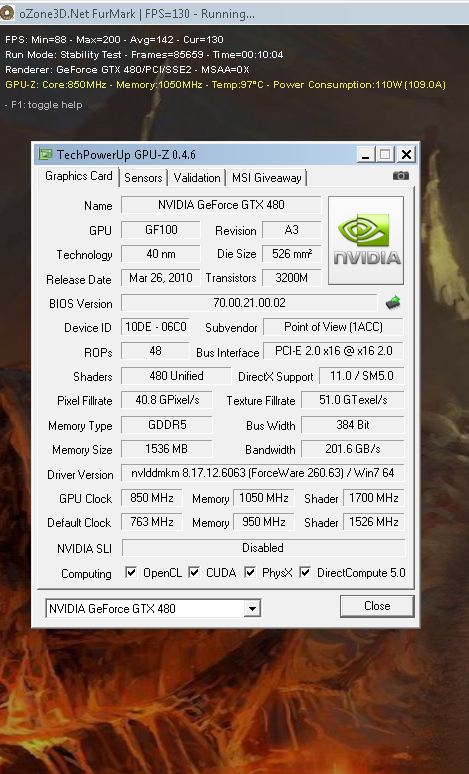Viewport: 469px width, 774px height.
Task: Click the FurMark window title bar text
Action: point(137,13)
